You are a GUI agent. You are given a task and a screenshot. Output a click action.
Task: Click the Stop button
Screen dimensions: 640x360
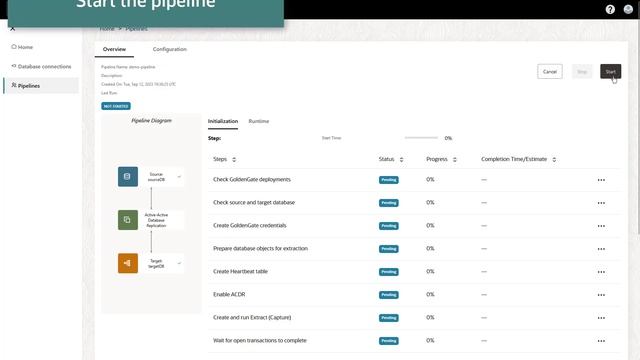point(582,71)
